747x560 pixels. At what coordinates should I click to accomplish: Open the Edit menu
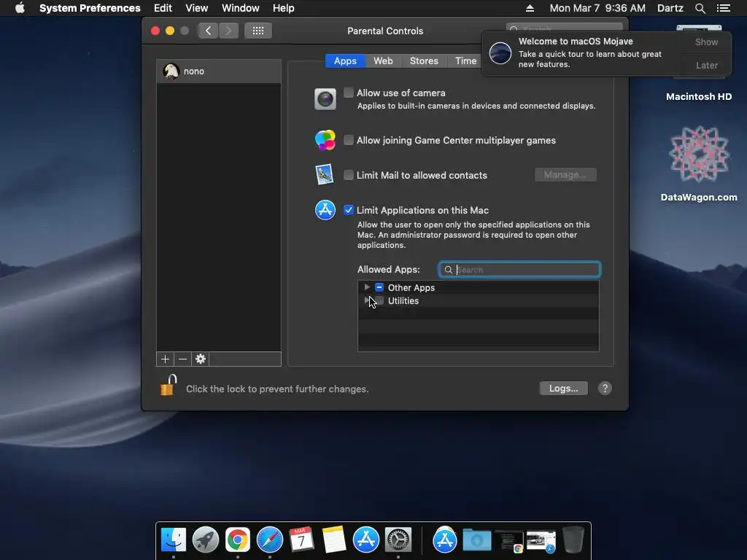click(x=163, y=8)
